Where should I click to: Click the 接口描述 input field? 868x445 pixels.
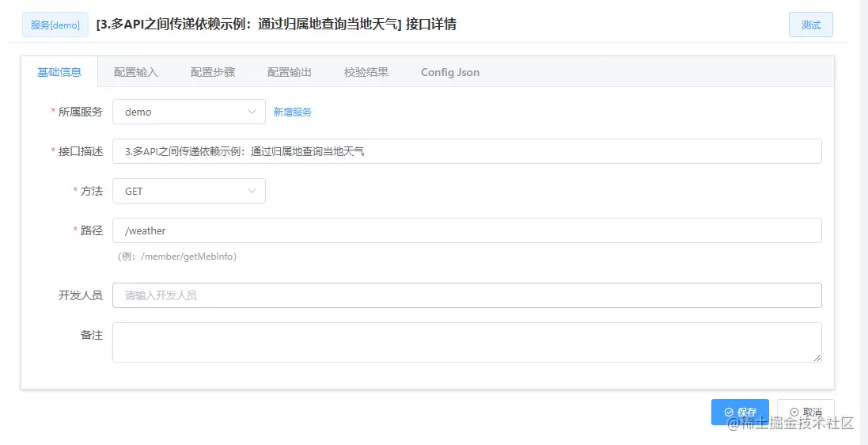pyautogui.click(x=467, y=151)
